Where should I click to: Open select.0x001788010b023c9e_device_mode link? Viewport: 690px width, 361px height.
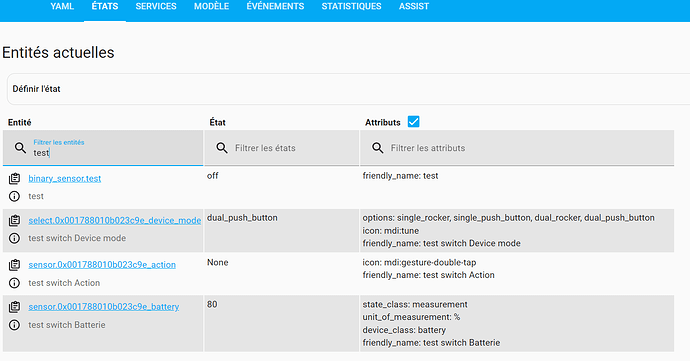click(x=115, y=220)
